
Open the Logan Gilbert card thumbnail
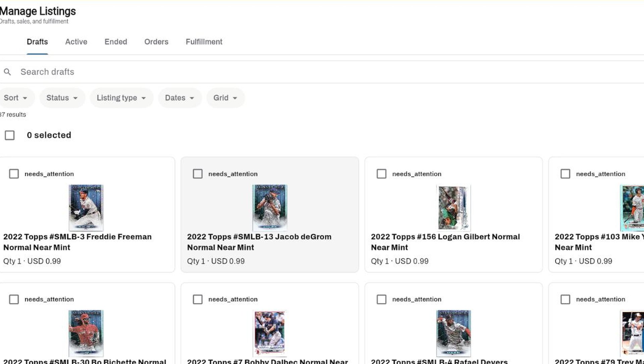coord(453,207)
